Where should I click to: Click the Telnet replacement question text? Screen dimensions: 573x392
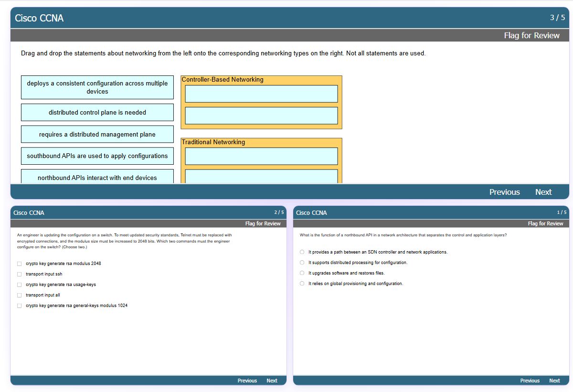point(124,241)
